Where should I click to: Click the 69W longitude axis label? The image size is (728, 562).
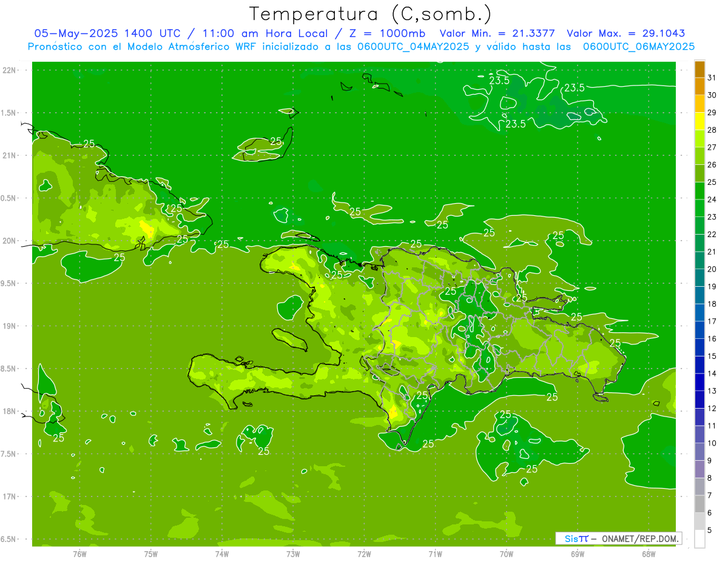(577, 554)
